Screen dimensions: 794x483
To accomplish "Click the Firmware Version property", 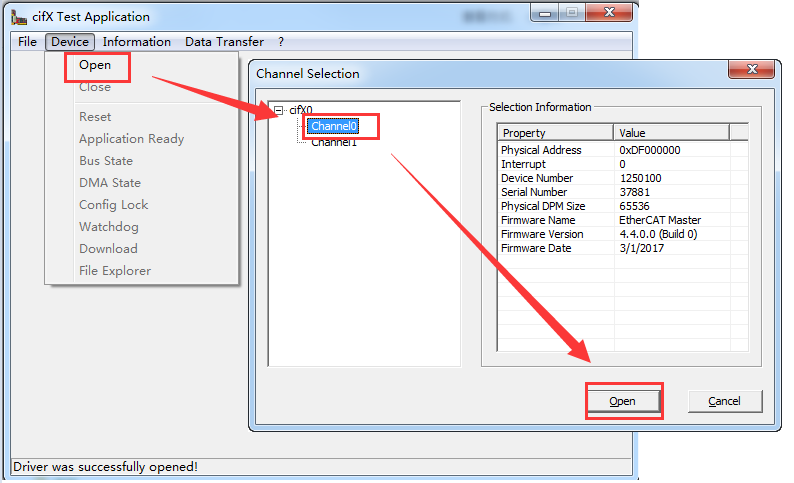I will click(x=542, y=234).
